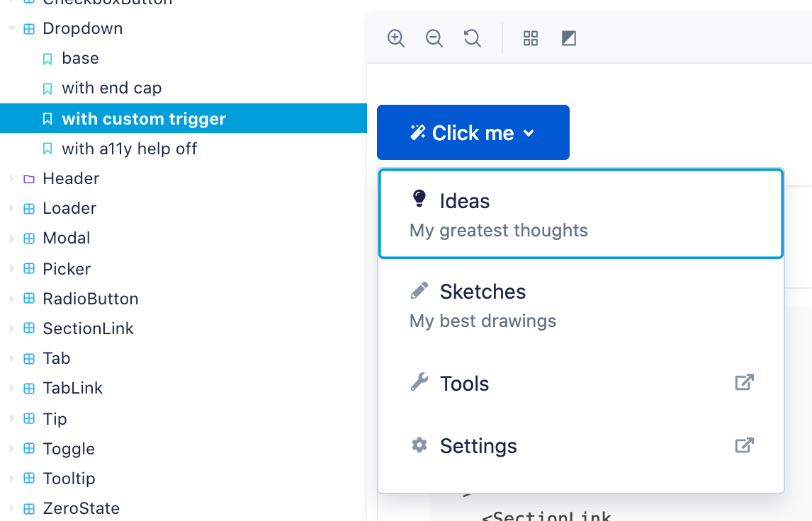Open the base story
The width and height of the screenshot is (812, 521).
(80, 58)
